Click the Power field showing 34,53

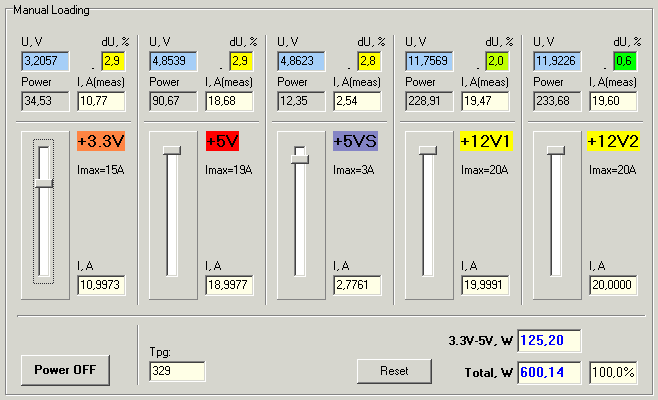(x=45, y=102)
